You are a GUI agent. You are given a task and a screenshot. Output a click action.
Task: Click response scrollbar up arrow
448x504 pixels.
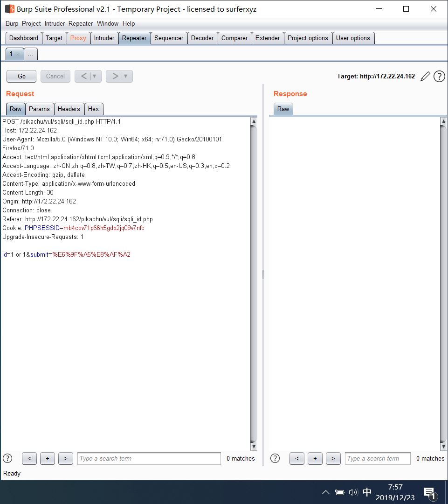click(x=443, y=121)
